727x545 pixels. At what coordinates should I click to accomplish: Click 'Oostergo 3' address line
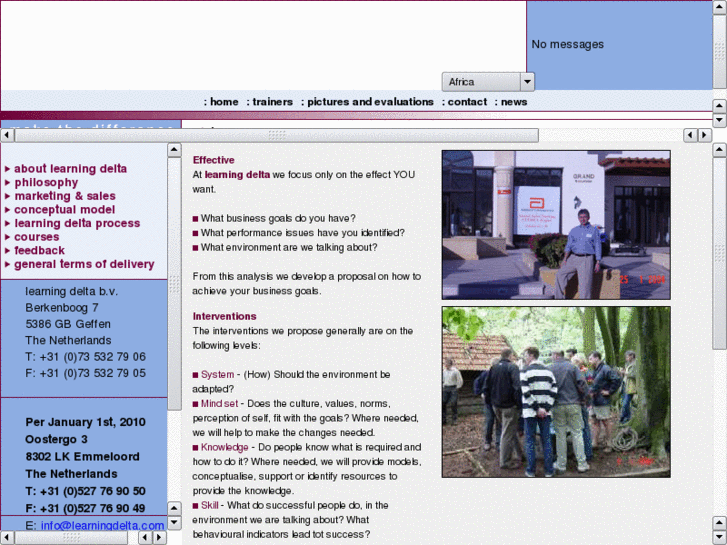(x=56, y=439)
